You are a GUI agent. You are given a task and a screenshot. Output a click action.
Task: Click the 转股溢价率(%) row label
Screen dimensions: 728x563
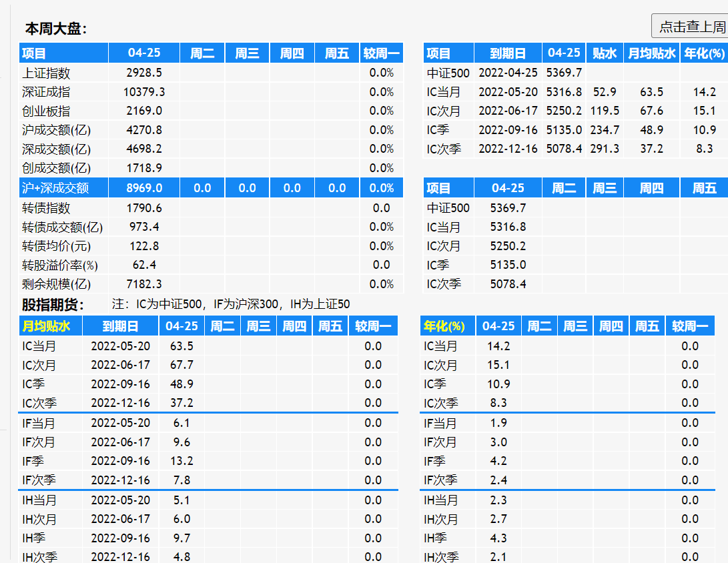[x=60, y=265]
